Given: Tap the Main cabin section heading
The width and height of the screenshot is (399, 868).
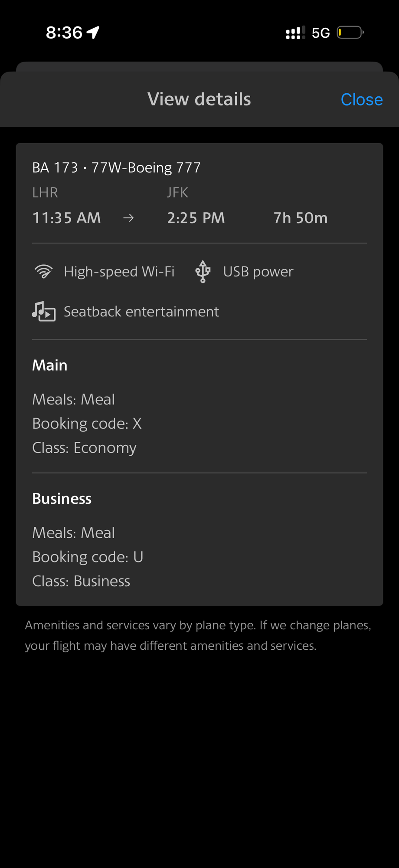Looking at the screenshot, I should click(50, 365).
